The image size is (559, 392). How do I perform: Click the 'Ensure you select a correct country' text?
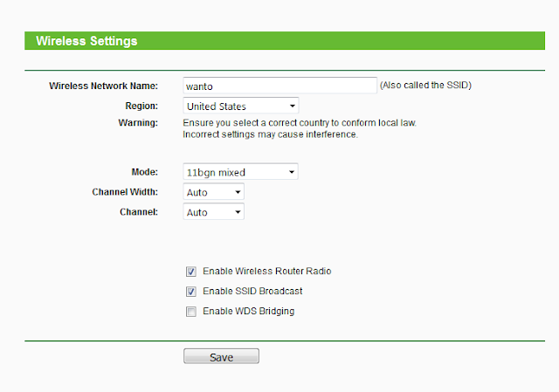point(300,122)
